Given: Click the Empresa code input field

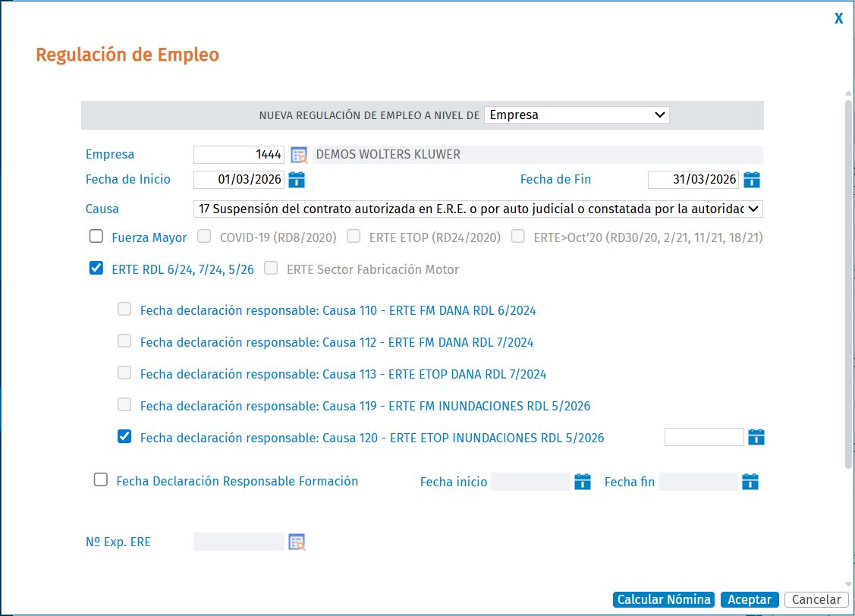Looking at the screenshot, I should pos(239,155).
